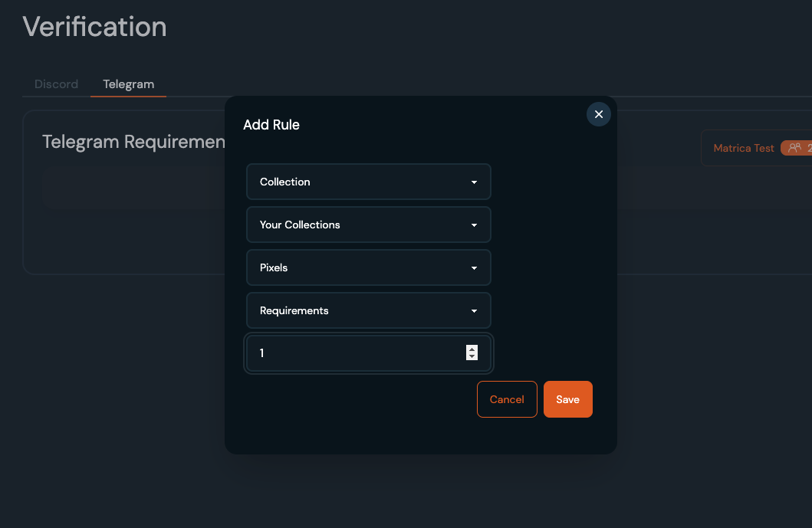Viewport: 812px width, 528px height.
Task: Cancel adding the rule
Action: tap(507, 399)
